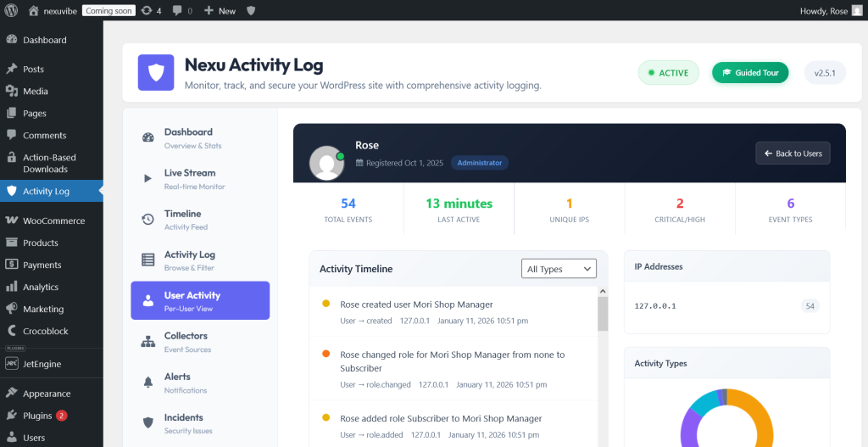Click the teal segment of Activity Types donut
This screenshot has height=447, width=868.
click(x=704, y=403)
